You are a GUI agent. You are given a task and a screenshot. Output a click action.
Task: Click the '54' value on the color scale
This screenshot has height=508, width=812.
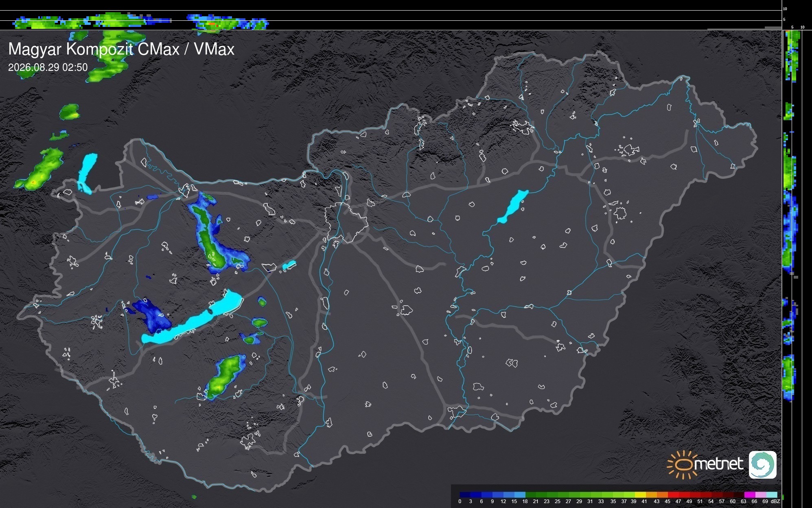pyautogui.click(x=711, y=501)
